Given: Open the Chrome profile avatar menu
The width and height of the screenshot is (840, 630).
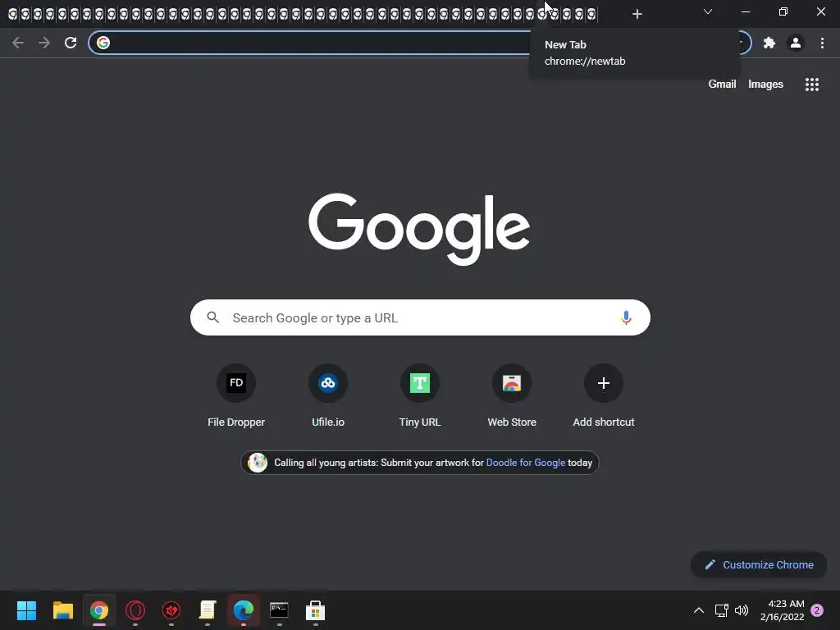Looking at the screenshot, I should coord(796,43).
